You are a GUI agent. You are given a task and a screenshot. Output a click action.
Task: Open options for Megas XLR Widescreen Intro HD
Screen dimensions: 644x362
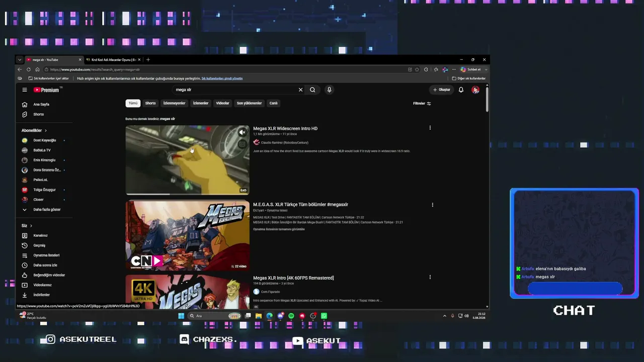(x=430, y=128)
